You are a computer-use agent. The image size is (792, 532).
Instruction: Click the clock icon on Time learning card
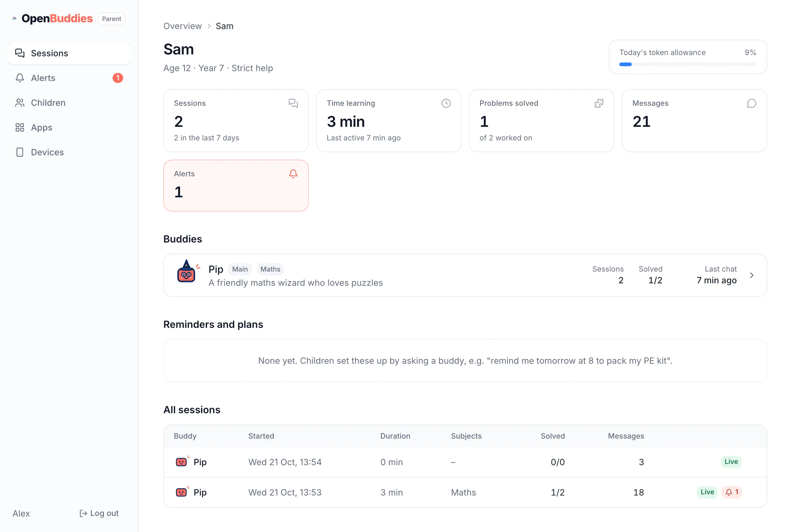(446, 103)
